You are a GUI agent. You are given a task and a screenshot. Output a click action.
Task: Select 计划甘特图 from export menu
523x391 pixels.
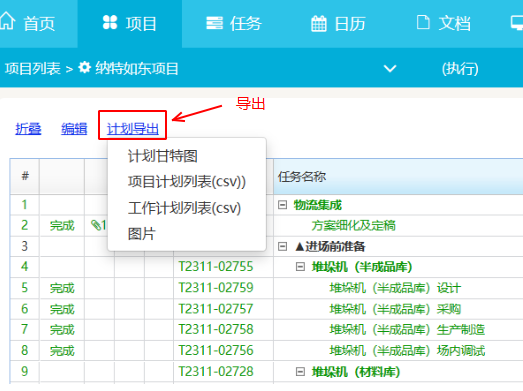pyautogui.click(x=163, y=156)
